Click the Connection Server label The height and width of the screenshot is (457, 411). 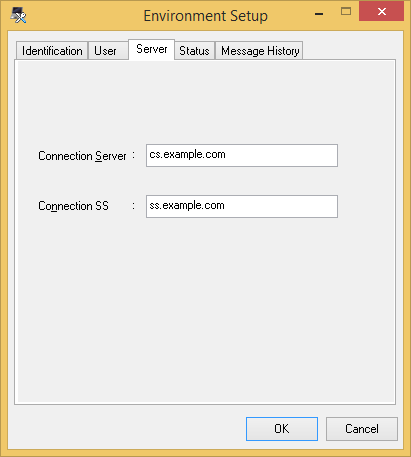coord(82,156)
